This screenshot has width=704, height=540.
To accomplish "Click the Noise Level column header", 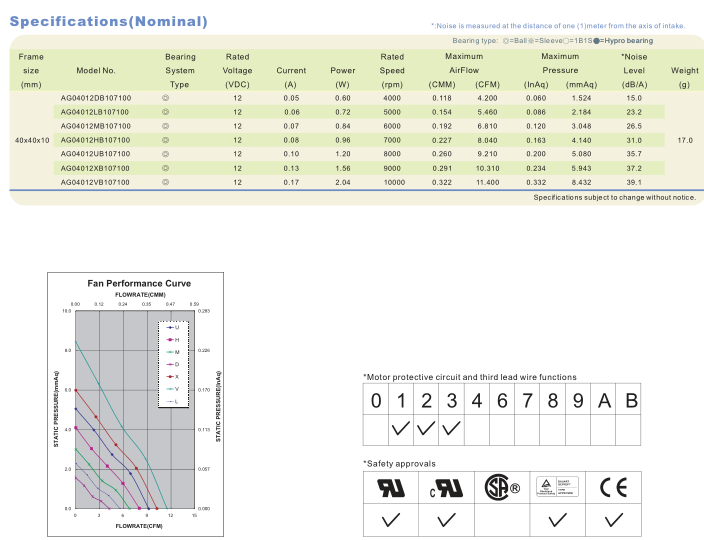I will coord(634,64).
